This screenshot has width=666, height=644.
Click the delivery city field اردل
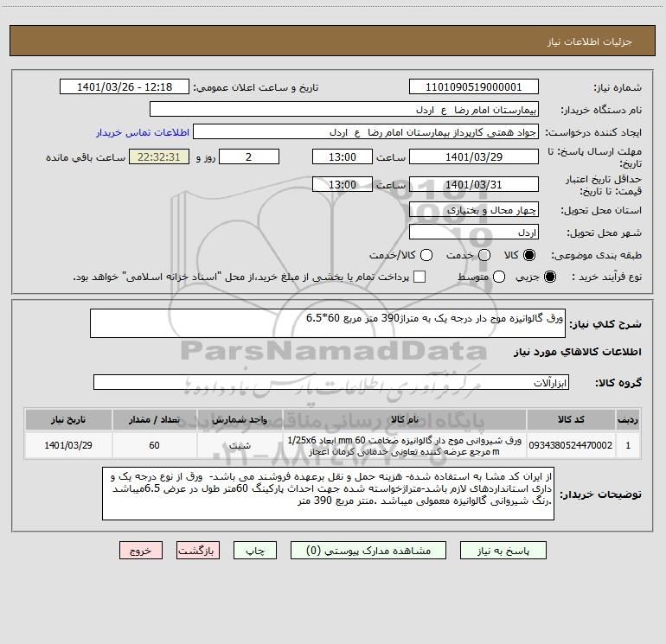click(474, 233)
